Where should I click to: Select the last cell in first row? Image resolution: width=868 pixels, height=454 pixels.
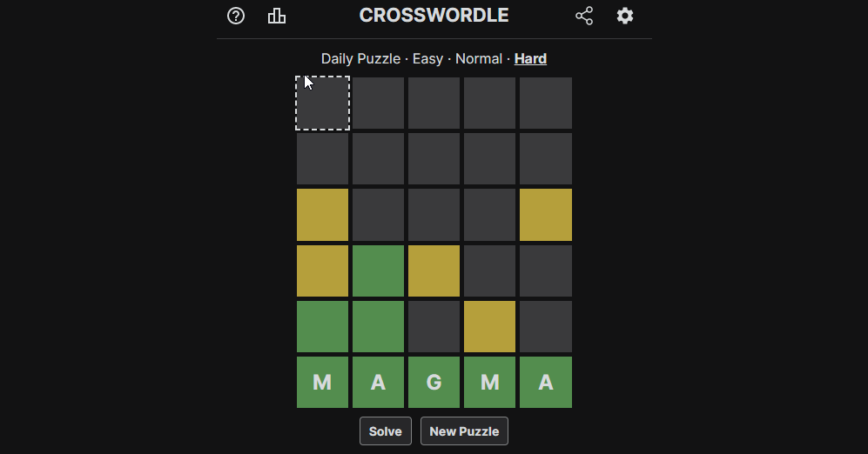(x=546, y=103)
